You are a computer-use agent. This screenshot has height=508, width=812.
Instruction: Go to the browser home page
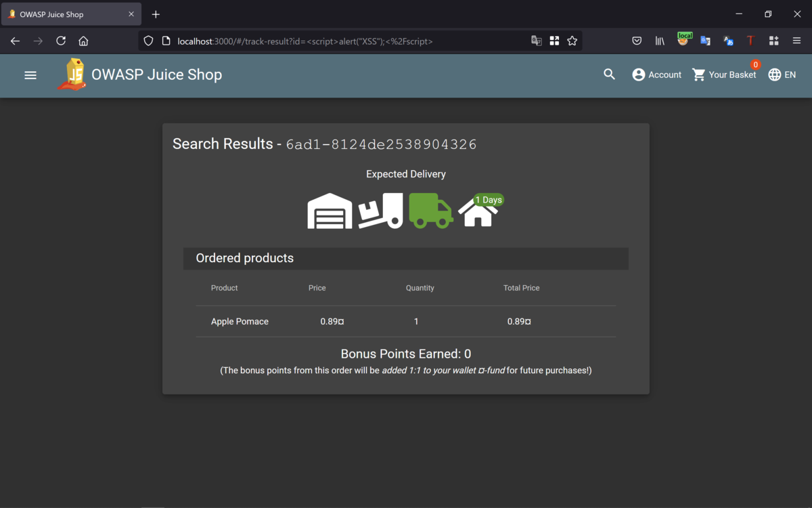click(83, 41)
